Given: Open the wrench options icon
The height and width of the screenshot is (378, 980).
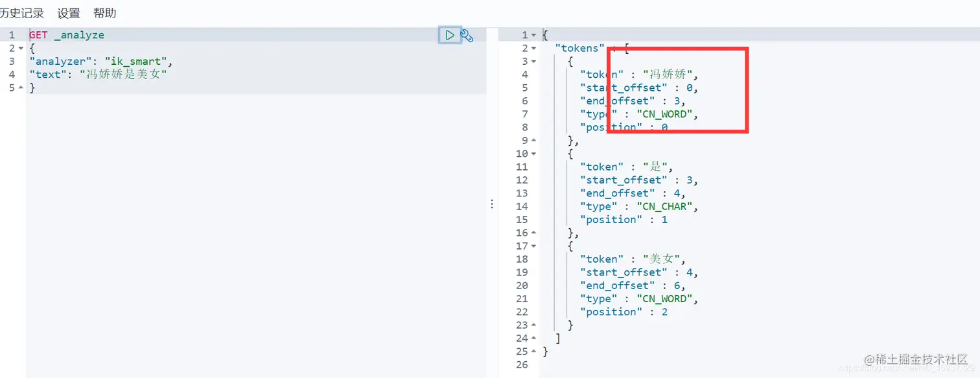Looking at the screenshot, I should (467, 36).
